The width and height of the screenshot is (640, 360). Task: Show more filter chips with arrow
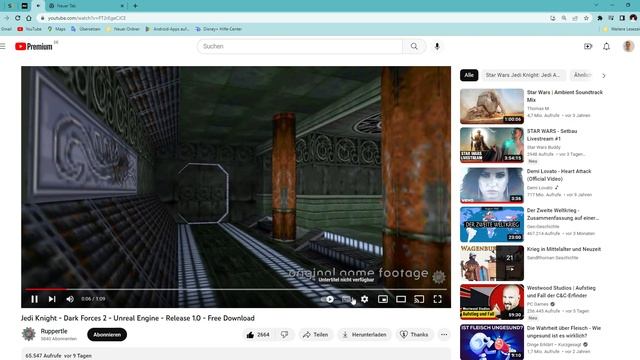[x=604, y=76]
